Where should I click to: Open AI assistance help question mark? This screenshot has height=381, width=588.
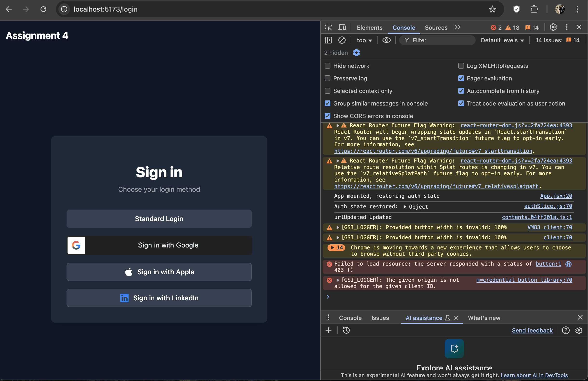click(x=566, y=330)
